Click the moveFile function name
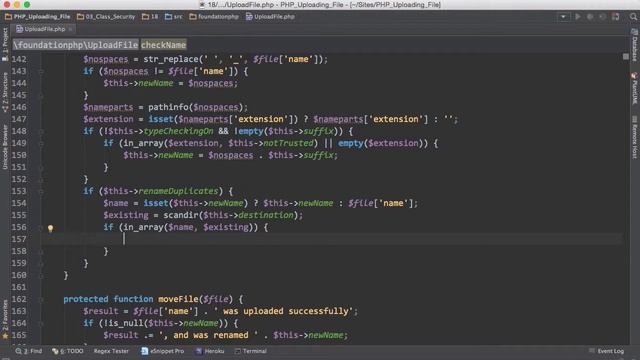The image size is (640, 360). coord(178,299)
